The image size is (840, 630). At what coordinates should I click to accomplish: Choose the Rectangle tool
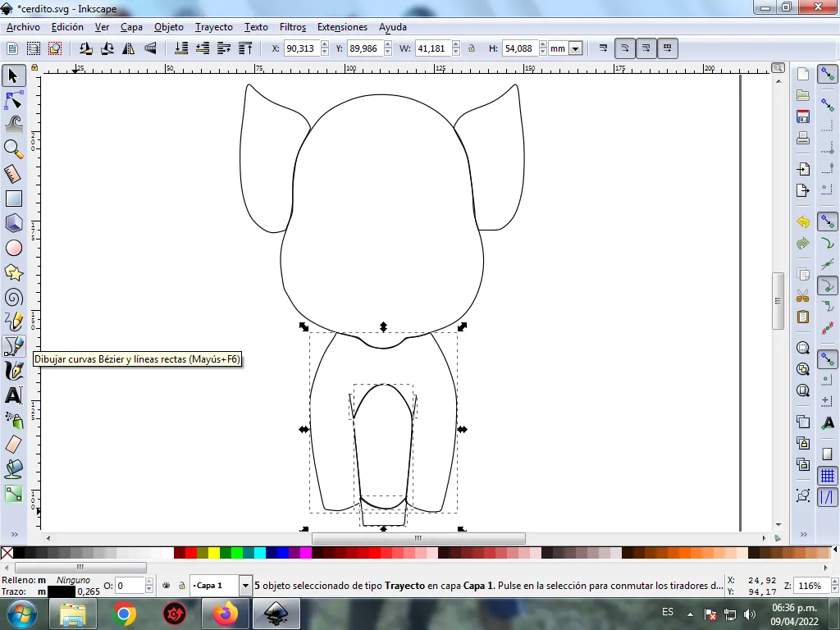click(x=13, y=199)
